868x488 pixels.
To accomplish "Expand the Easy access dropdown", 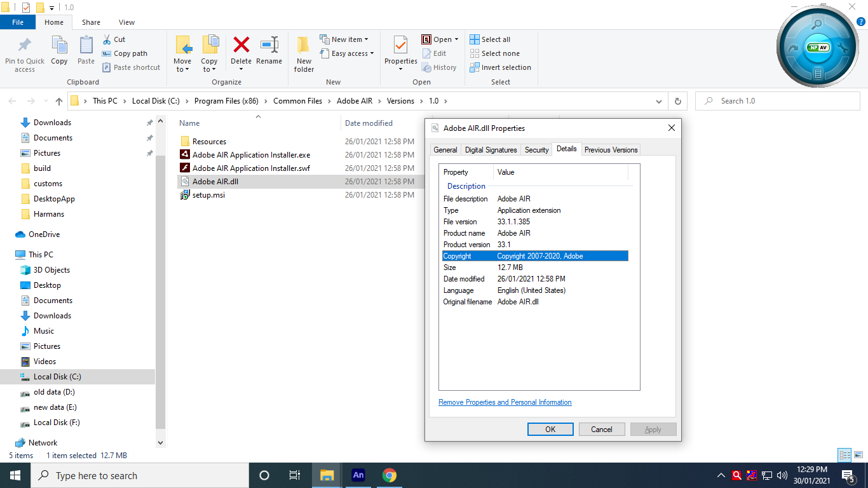I will (x=372, y=53).
